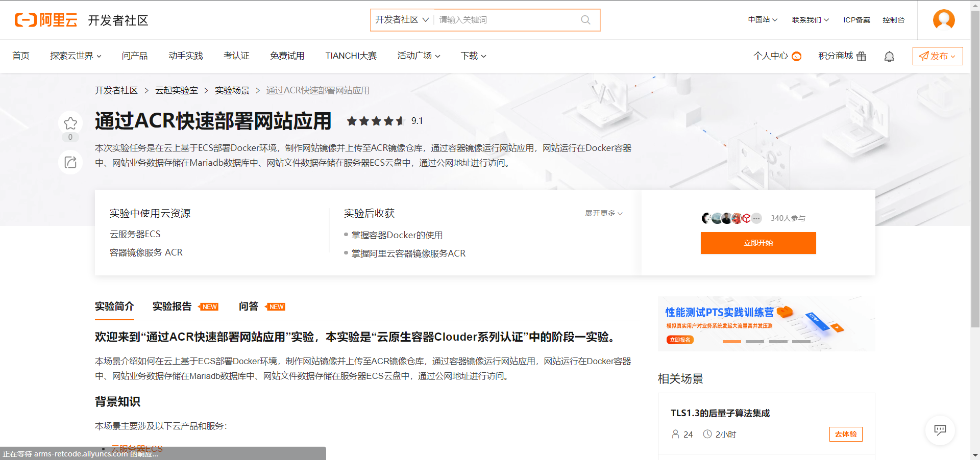Image resolution: width=980 pixels, height=460 pixels.
Task: Click TLS1.3的后量子算法集成 card title
Action: [720, 413]
